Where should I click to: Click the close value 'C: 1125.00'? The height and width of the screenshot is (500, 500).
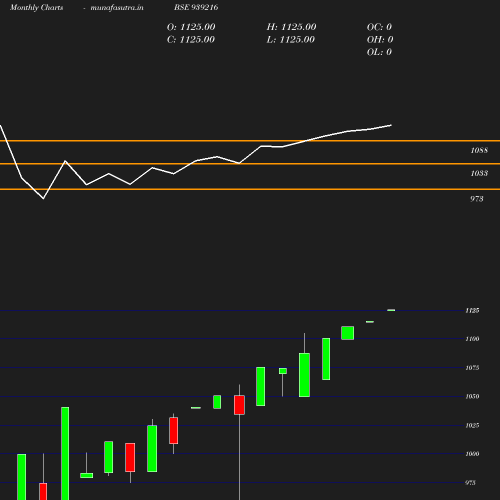[x=191, y=40]
